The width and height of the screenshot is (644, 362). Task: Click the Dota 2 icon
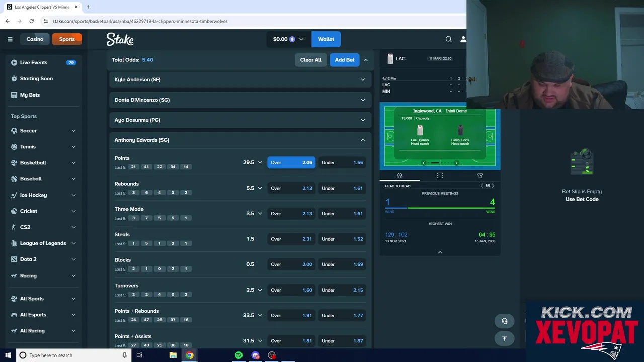tap(14, 259)
